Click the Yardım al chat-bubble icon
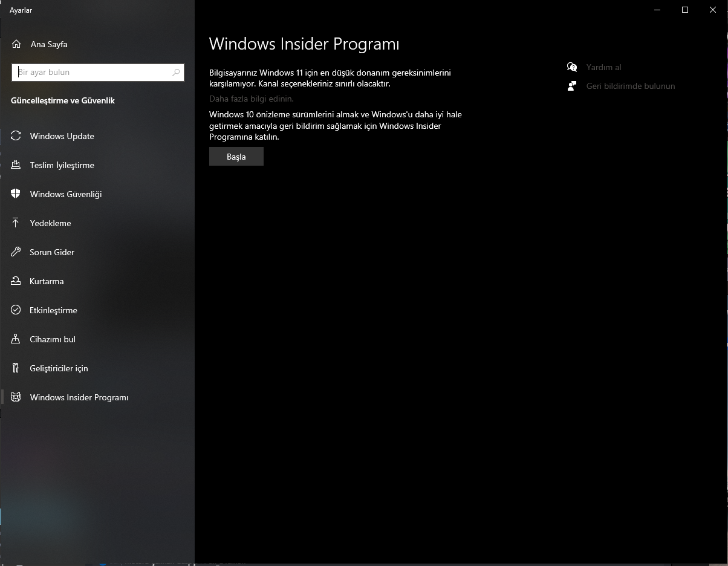Image resolution: width=728 pixels, height=566 pixels. pyautogui.click(x=572, y=67)
